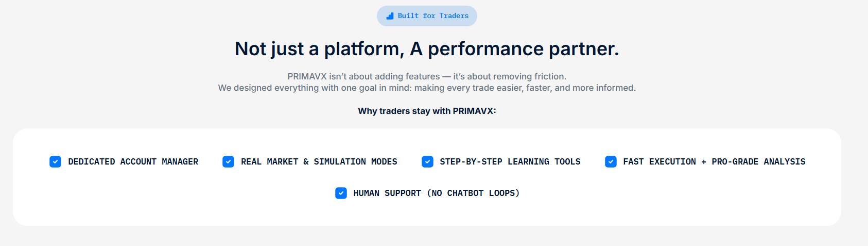Toggle the Real Market & Simulation Modes checkbox

(228, 162)
